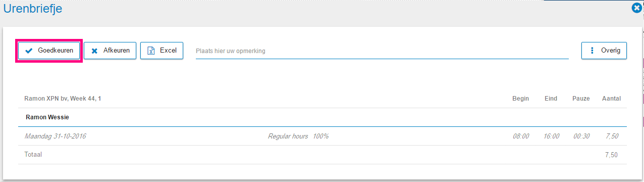Viewport: 644px width, 182px height.
Task: Reject timesheet with Afkeuren button
Action: 110,51
